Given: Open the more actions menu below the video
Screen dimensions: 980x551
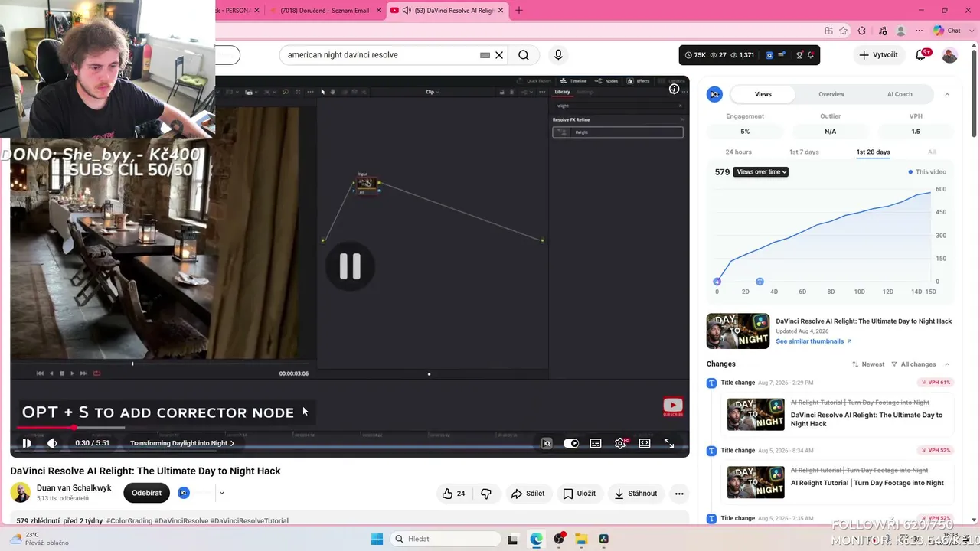Looking at the screenshot, I should point(679,494).
